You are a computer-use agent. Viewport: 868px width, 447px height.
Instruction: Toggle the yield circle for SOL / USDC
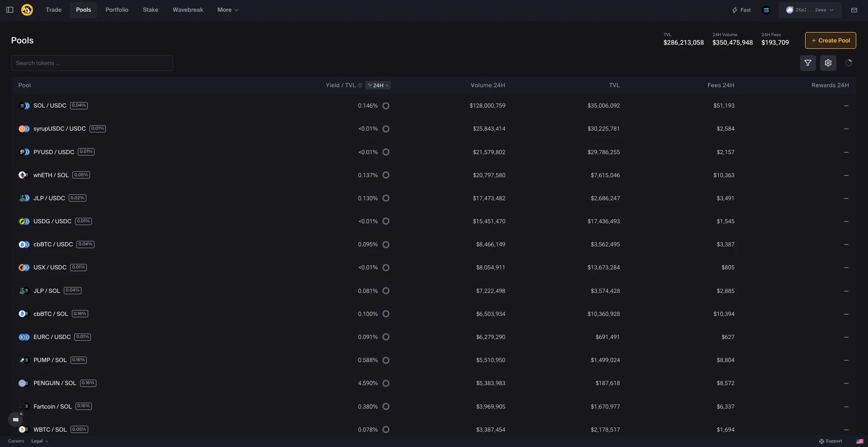[386, 106]
